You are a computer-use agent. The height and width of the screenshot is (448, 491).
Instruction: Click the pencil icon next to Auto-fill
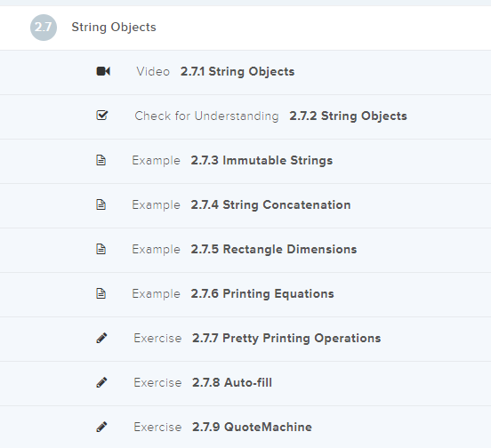(x=101, y=382)
